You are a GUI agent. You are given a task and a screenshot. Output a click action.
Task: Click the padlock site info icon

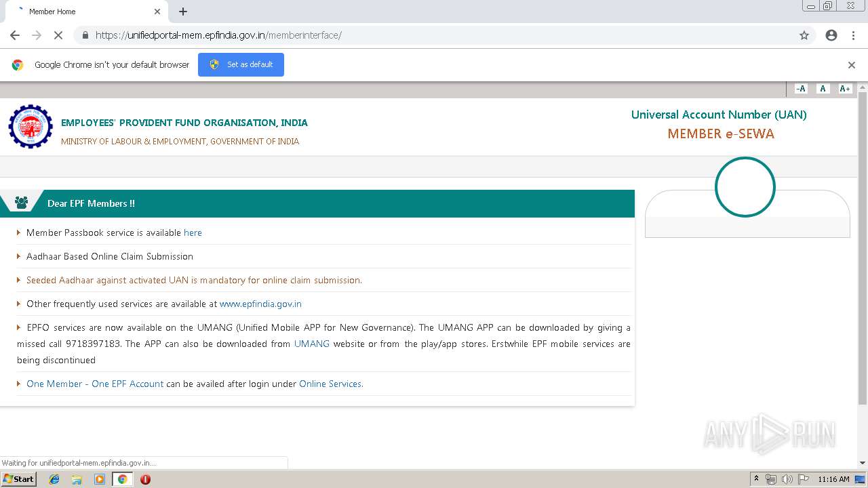tap(85, 35)
